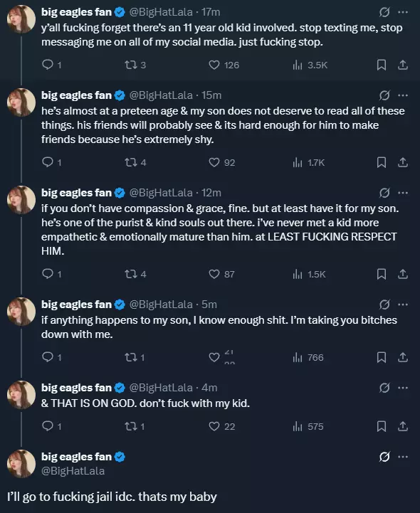Open profile avatar on 4m tweet
The height and width of the screenshot is (513, 420).
[x=21, y=395]
